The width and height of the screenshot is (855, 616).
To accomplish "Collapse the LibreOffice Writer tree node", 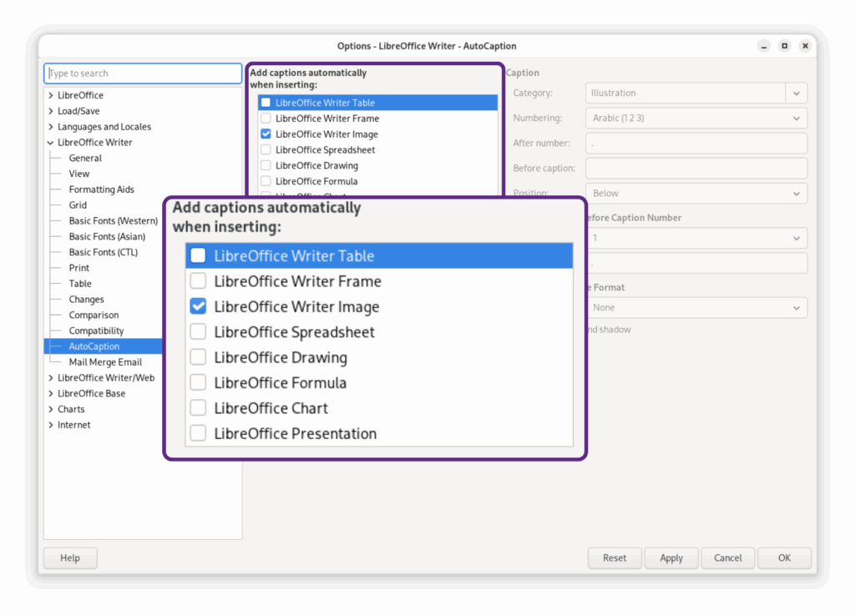I will pyautogui.click(x=51, y=143).
